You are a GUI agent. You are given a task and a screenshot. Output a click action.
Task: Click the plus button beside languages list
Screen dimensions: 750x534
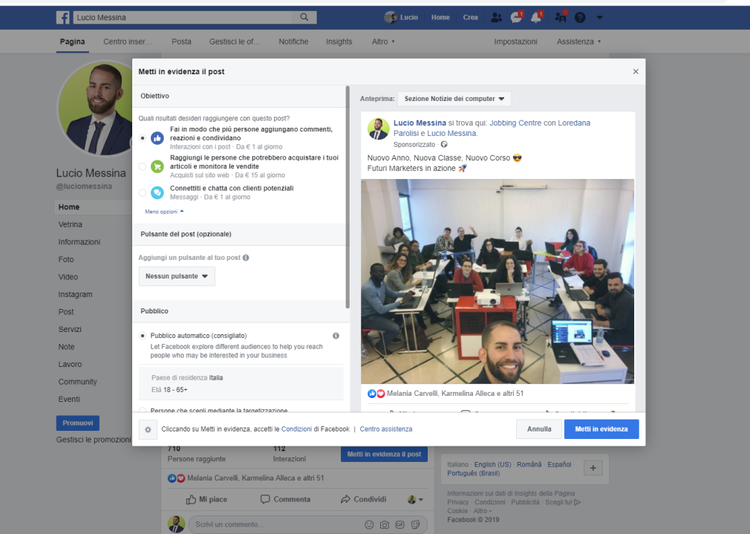(593, 468)
